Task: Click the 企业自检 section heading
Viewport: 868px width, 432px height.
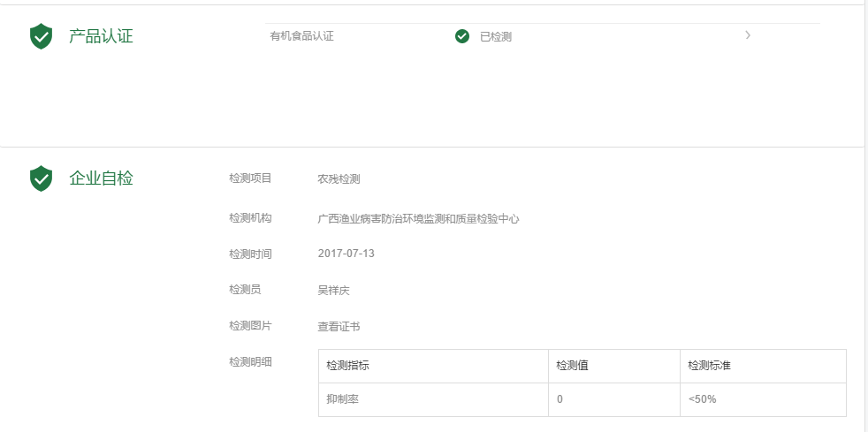Action: click(101, 178)
